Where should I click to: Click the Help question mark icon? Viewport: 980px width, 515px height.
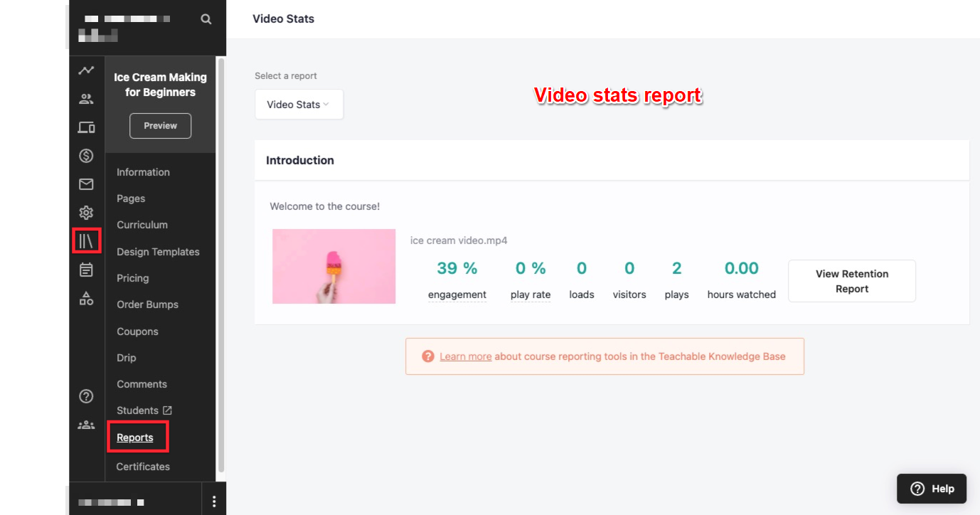pyautogui.click(x=86, y=396)
